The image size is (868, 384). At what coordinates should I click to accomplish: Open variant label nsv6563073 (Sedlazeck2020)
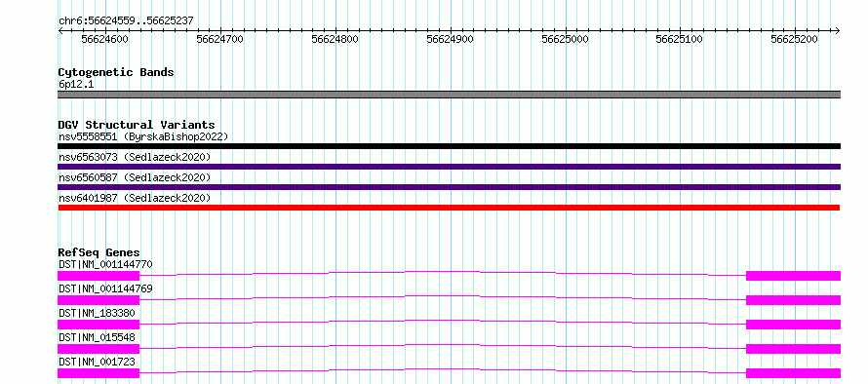pyautogui.click(x=135, y=157)
